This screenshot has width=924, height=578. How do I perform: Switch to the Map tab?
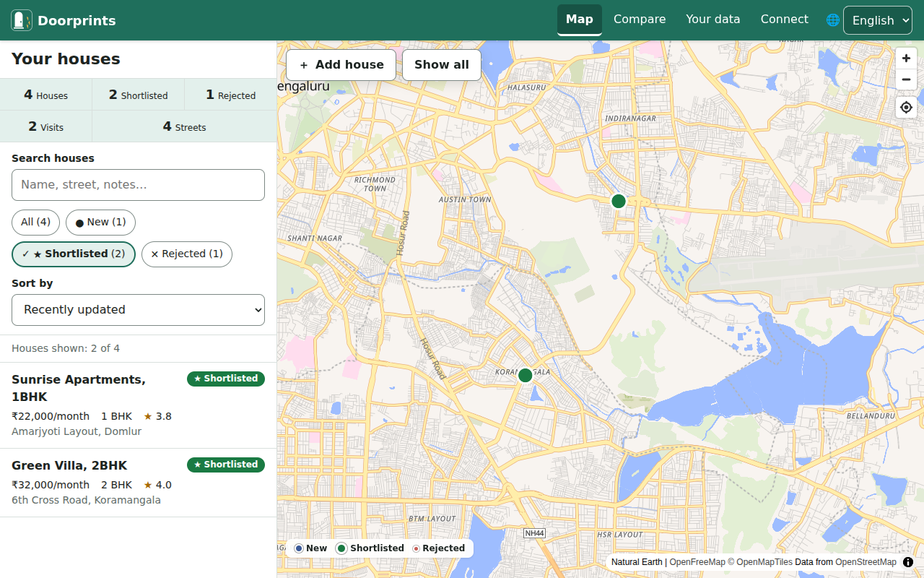click(580, 20)
